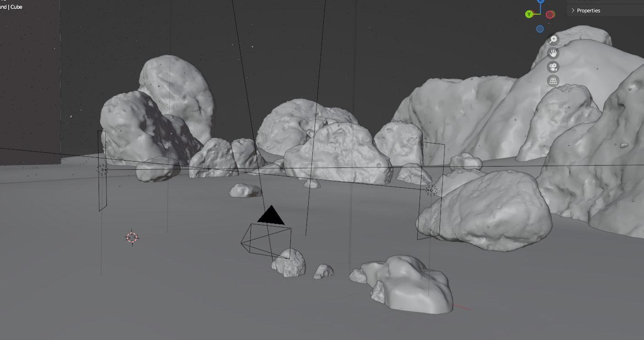644x340 pixels.
Task: Click the Zoom magnifier viewport icon
Action: (553, 39)
